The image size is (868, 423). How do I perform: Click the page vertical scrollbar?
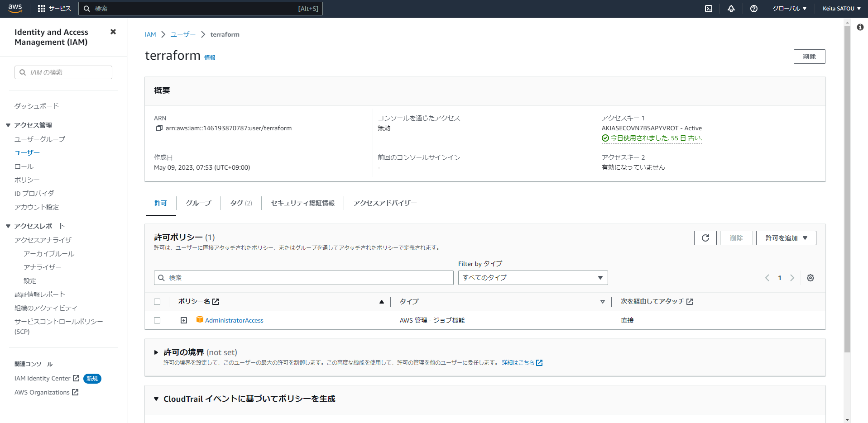point(847,190)
